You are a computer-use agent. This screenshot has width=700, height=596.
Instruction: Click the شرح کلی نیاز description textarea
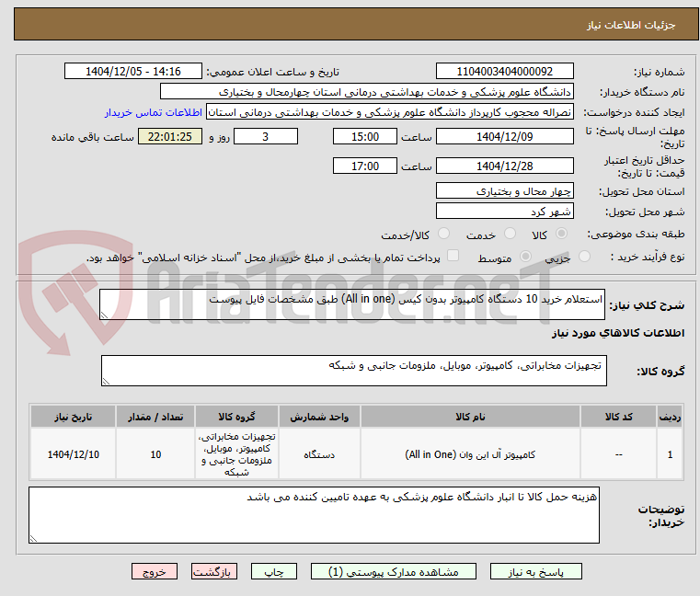pos(352,304)
